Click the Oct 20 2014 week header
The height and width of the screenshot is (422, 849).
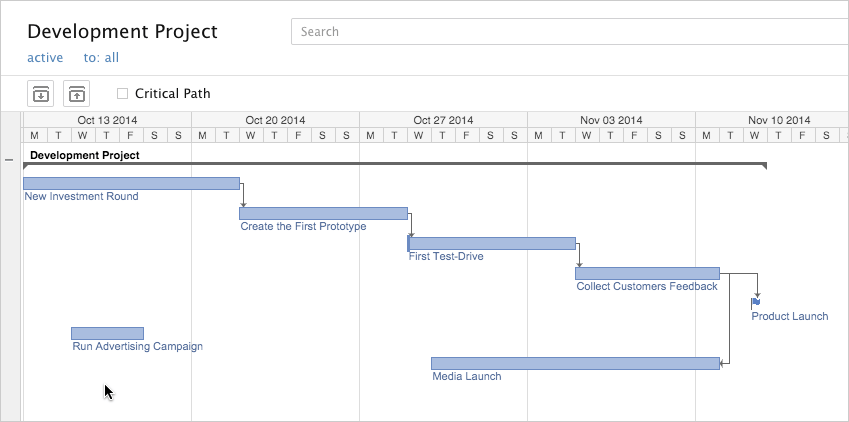(275, 120)
